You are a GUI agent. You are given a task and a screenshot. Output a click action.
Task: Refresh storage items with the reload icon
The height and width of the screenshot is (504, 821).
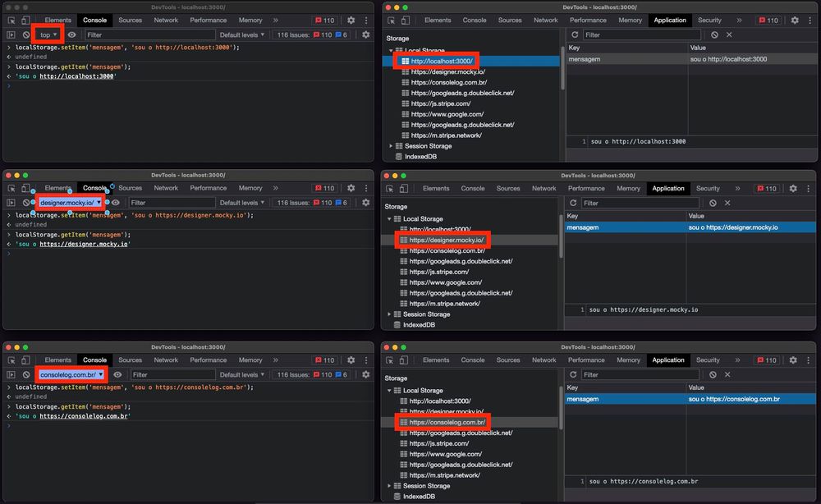tap(576, 34)
